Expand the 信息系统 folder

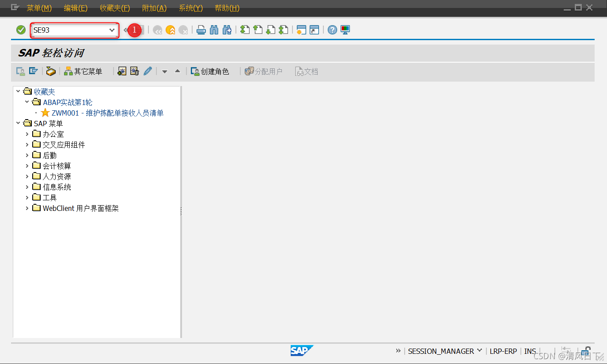coord(27,187)
